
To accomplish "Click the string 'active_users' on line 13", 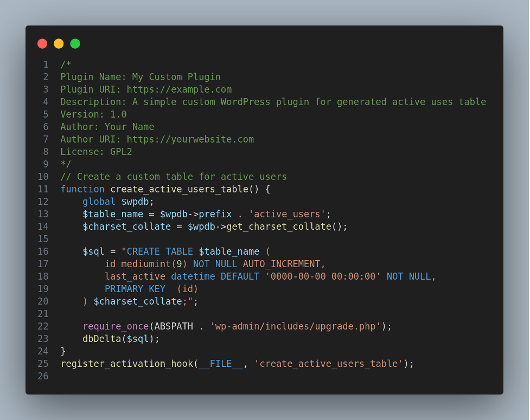I will (x=287, y=215).
